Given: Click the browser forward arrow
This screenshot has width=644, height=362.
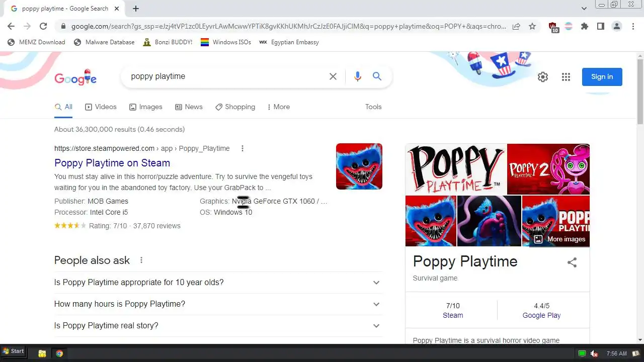Looking at the screenshot, I should pos(27,26).
